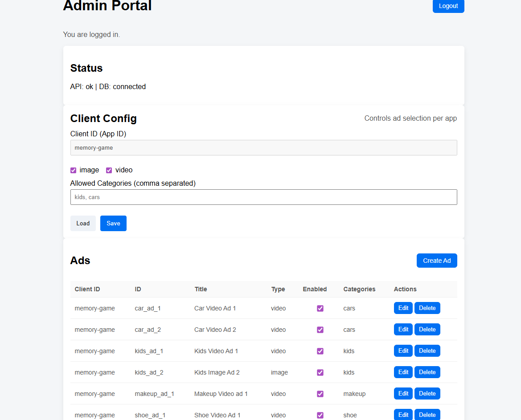Click the Logout button

(448, 6)
